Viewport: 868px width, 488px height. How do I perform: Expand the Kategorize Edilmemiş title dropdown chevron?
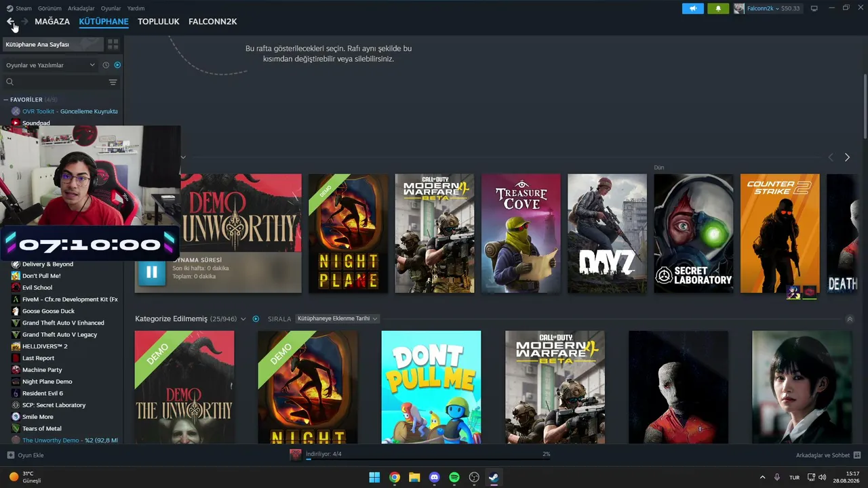pos(243,319)
